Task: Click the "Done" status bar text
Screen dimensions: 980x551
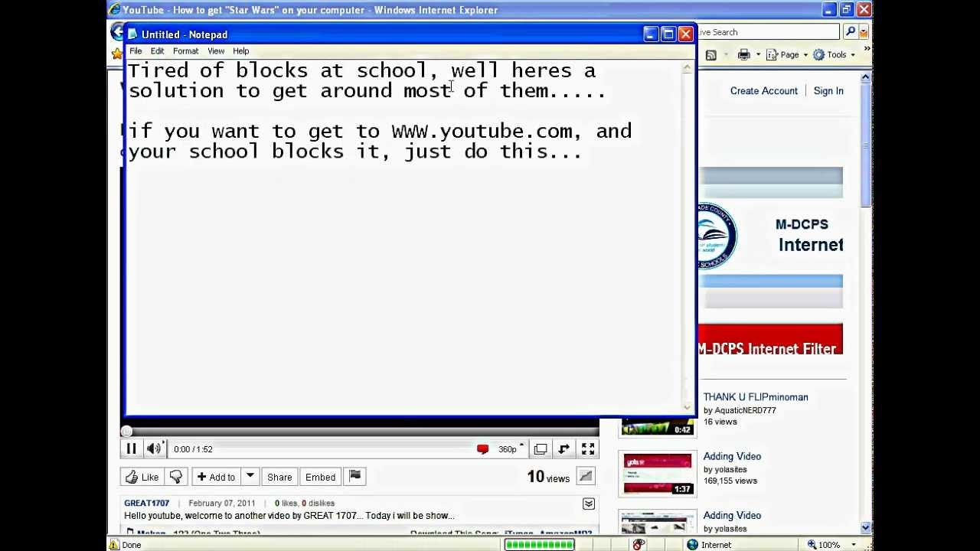Action: pos(131,545)
